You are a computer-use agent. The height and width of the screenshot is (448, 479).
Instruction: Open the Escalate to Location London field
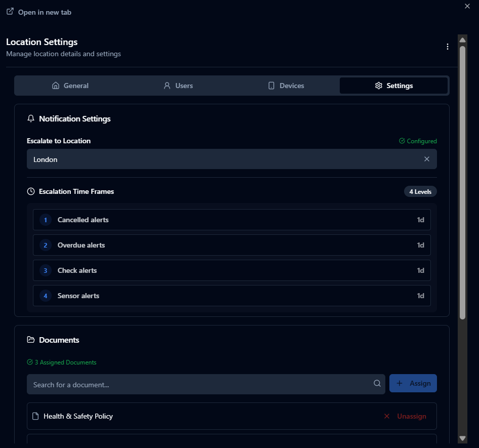point(231,159)
